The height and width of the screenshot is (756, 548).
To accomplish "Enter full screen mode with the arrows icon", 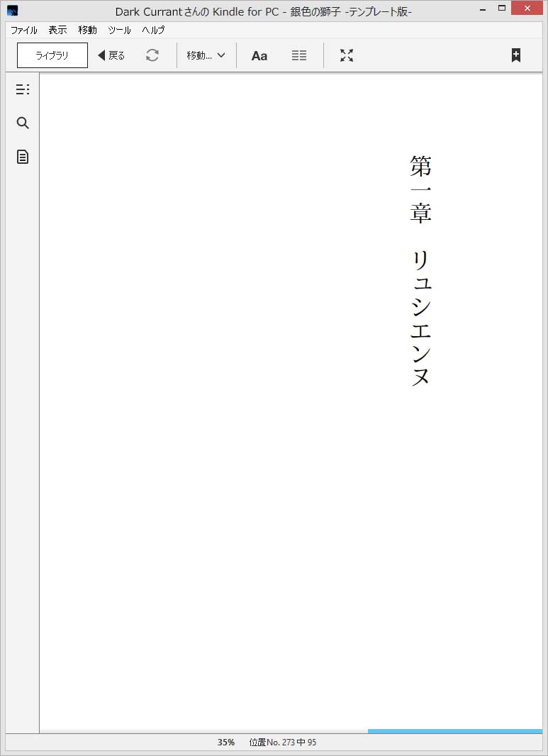I will tap(347, 55).
